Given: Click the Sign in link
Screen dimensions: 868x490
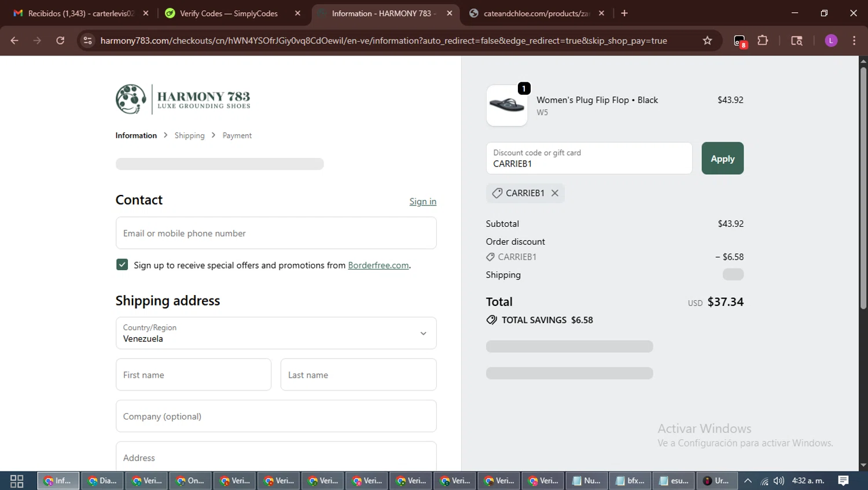Looking at the screenshot, I should pos(422,201).
